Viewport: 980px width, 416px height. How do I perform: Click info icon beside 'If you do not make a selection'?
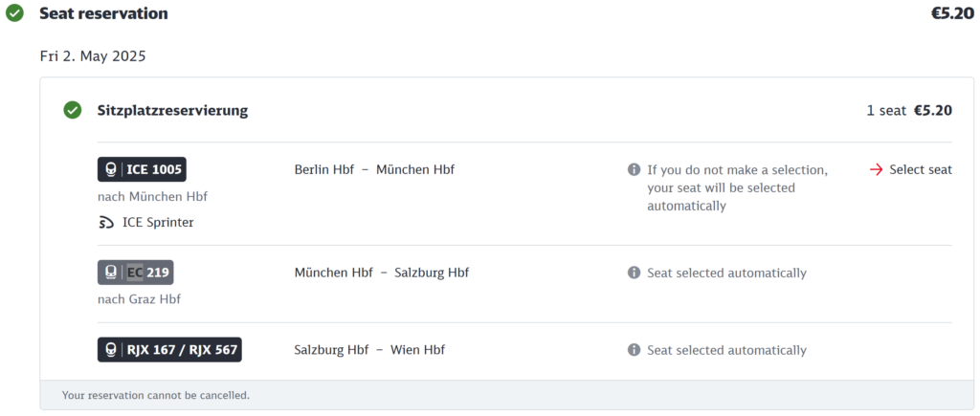tap(634, 170)
